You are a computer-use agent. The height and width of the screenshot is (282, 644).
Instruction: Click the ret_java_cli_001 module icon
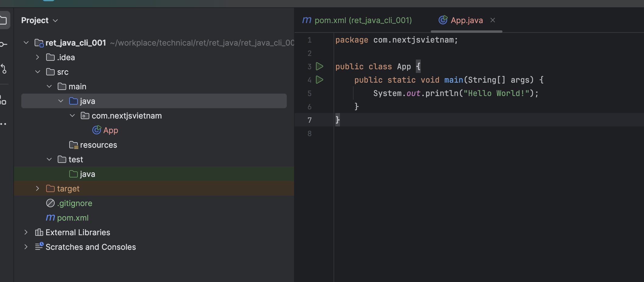coord(39,43)
